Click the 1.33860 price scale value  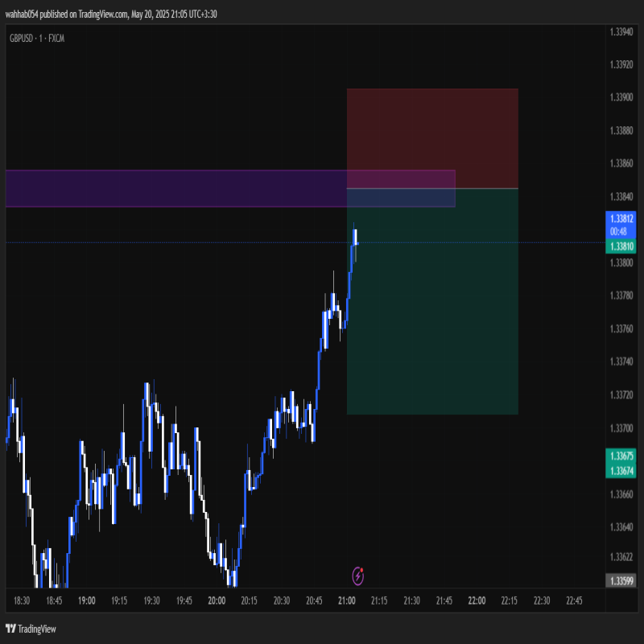coord(621,163)
